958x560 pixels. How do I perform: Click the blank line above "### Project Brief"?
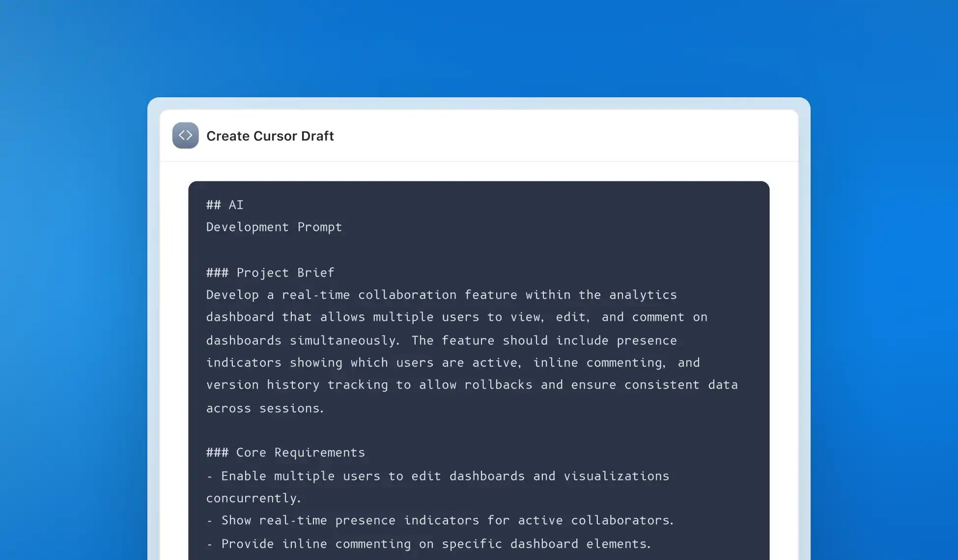pyautogui.click(x=344, y=250)
